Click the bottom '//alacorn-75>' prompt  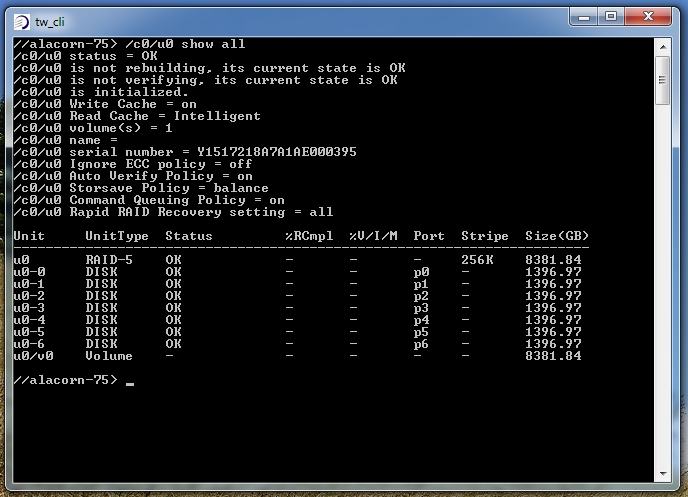(x=65, y=380)
